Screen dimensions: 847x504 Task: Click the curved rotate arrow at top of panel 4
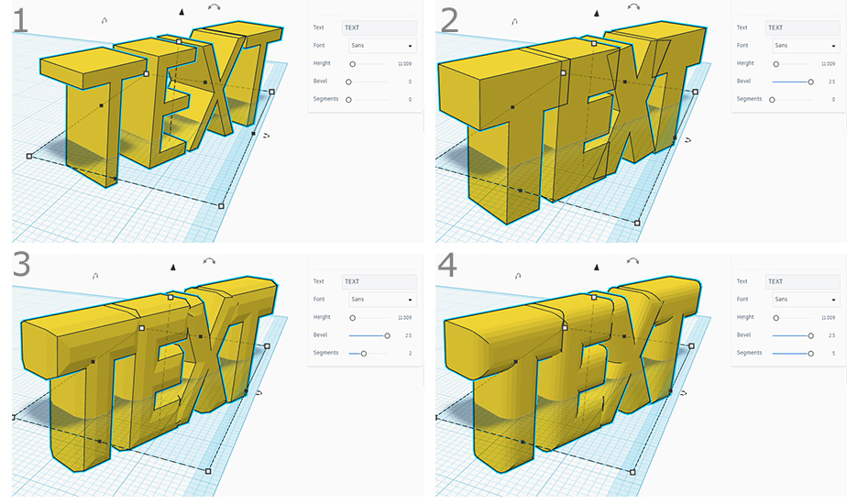coord(632,261)
